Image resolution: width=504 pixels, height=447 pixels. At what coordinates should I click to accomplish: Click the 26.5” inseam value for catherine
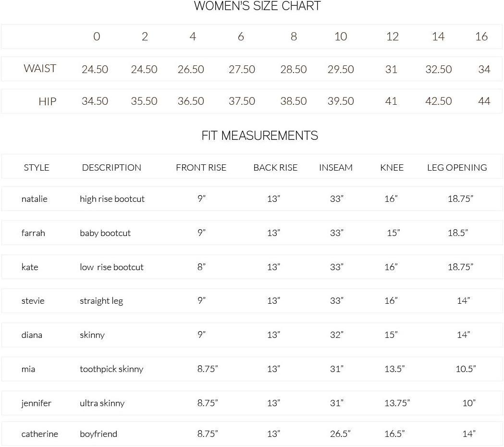point(340,434)
